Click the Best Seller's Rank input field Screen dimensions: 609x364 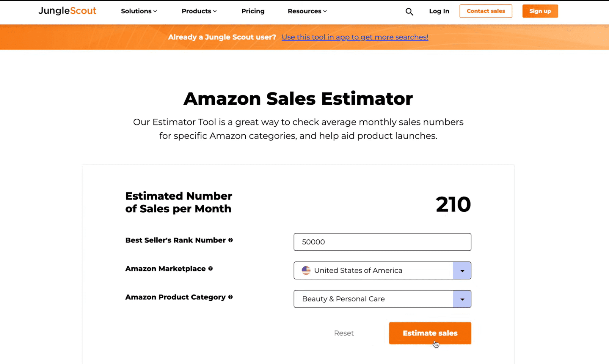pos(382,242)
